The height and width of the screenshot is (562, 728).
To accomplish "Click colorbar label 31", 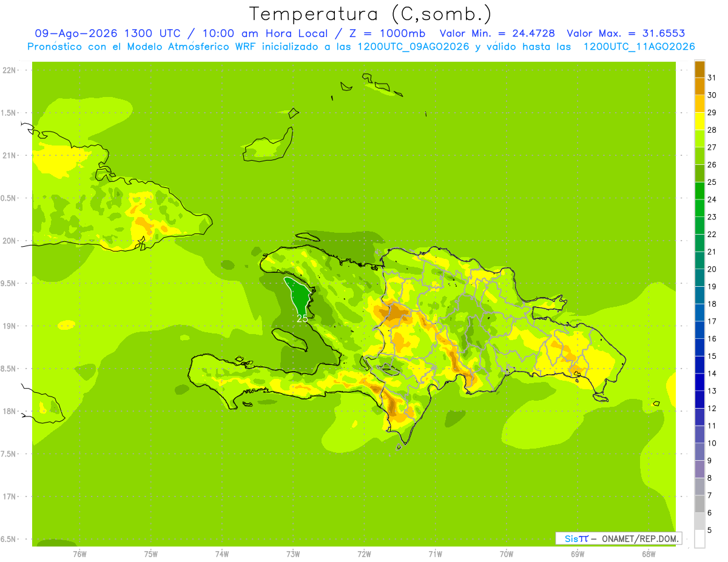I will (712, 78).
